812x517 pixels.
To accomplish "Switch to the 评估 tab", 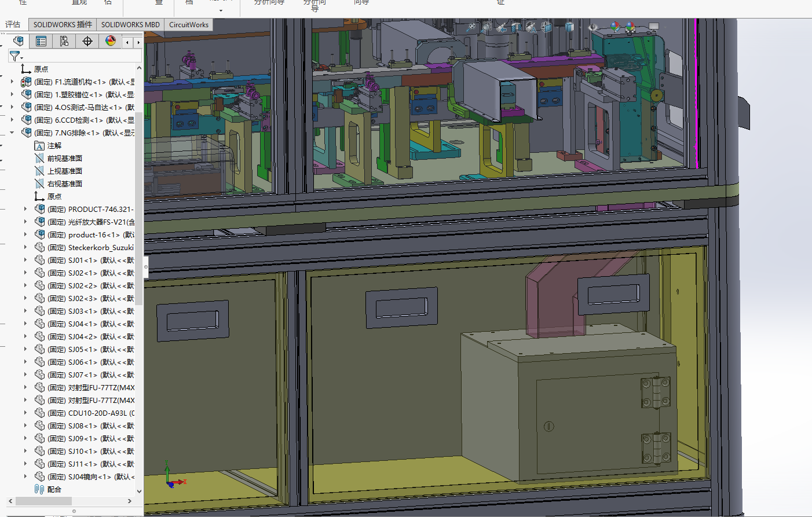I will click(13, 24).
